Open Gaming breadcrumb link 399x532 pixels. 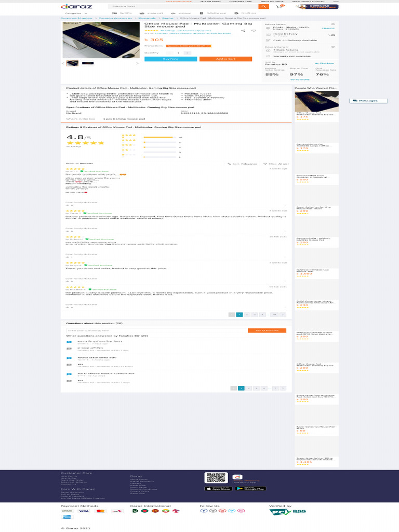(x=168, y=18)
